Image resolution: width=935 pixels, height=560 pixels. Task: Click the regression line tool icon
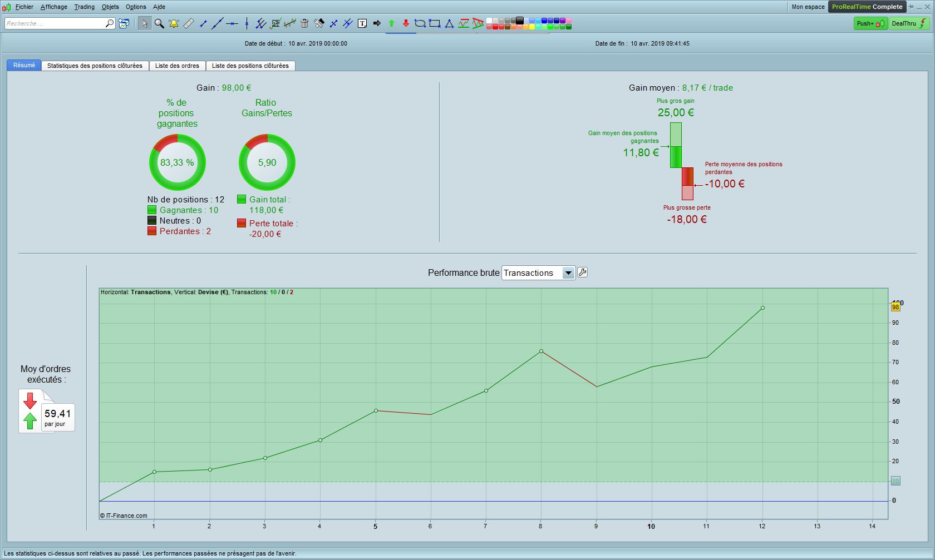290,23
